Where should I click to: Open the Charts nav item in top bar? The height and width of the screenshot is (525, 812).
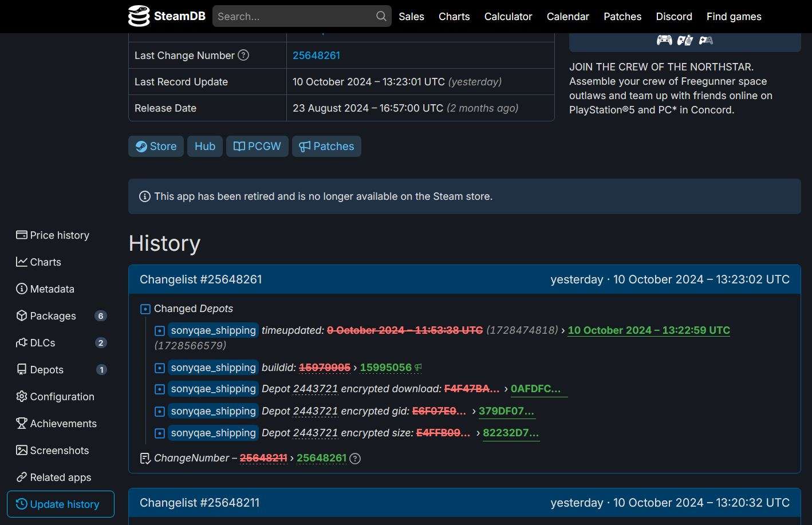(454, 17)
